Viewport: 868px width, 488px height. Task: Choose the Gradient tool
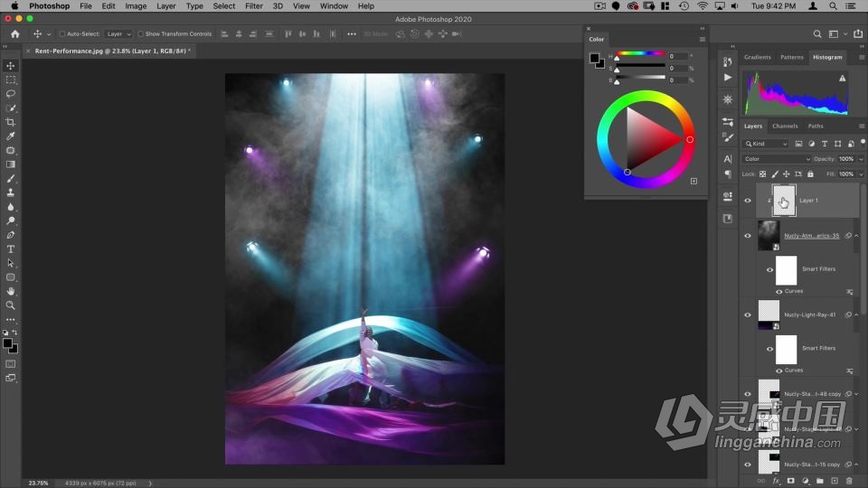tap(11, 164)
